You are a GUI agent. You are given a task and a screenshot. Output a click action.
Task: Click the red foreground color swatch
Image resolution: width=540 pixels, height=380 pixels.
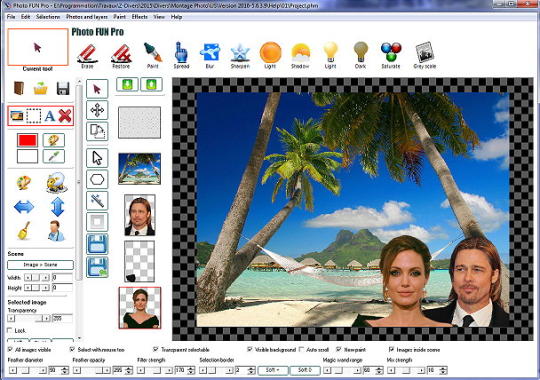point(27,141)
